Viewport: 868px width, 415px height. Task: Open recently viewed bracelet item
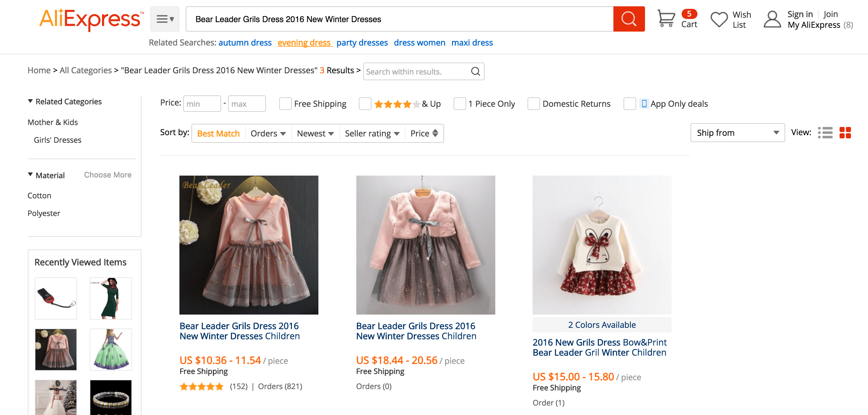(x=111, y=398)
